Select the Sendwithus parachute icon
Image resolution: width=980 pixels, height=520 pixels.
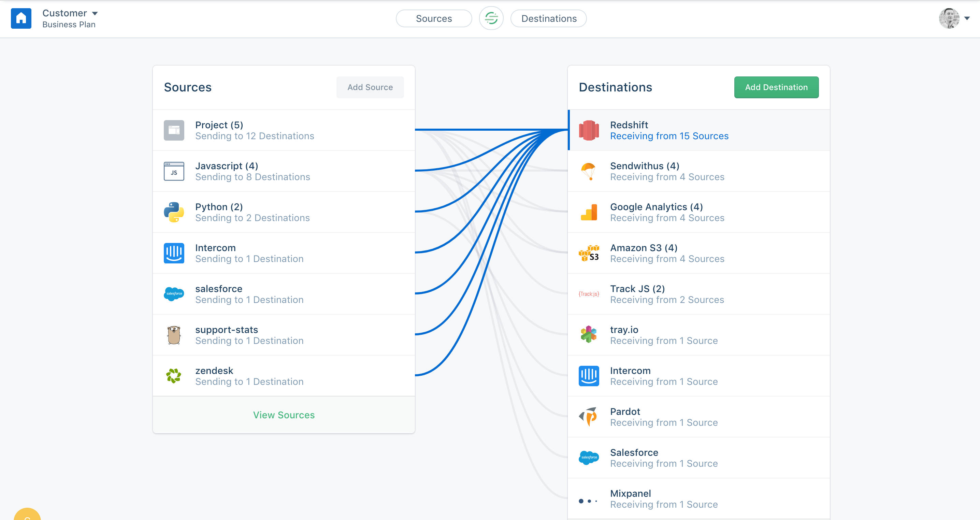(x=589, y=171)
